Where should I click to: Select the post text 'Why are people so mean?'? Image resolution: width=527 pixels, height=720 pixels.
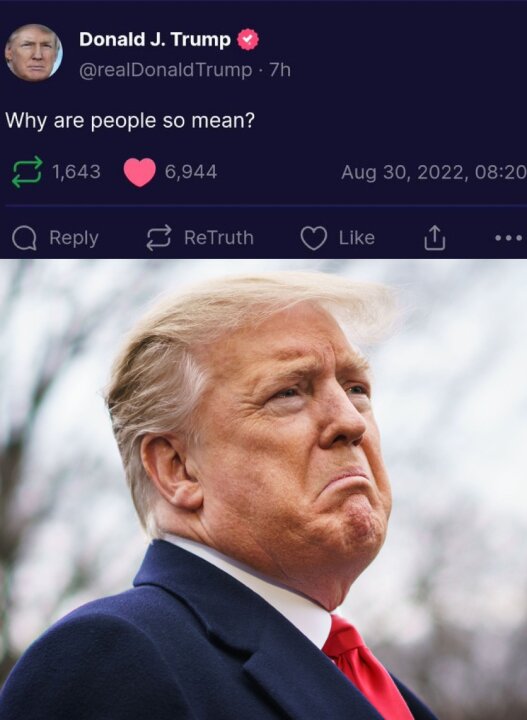130,121
